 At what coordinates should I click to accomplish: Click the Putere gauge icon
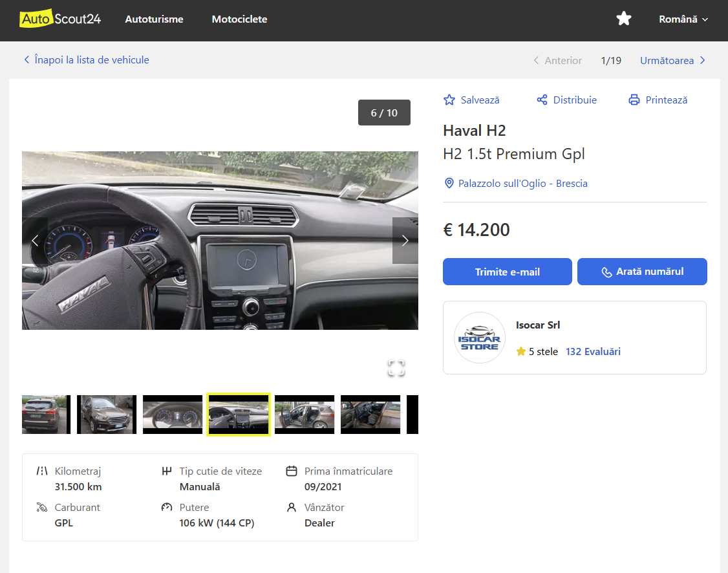(167, 508)
